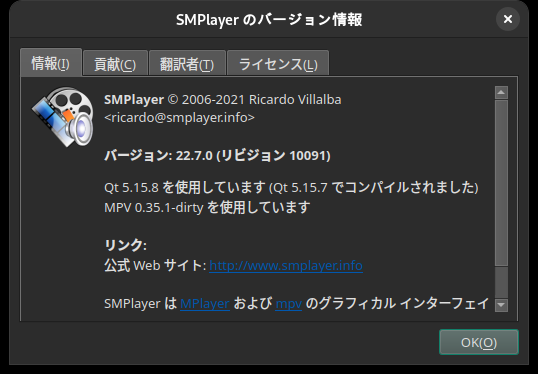Click the リンク: heading
Image resolution: width=538 pixels, height=374 pixels.
pyautogui.click(x=126, y=245)
